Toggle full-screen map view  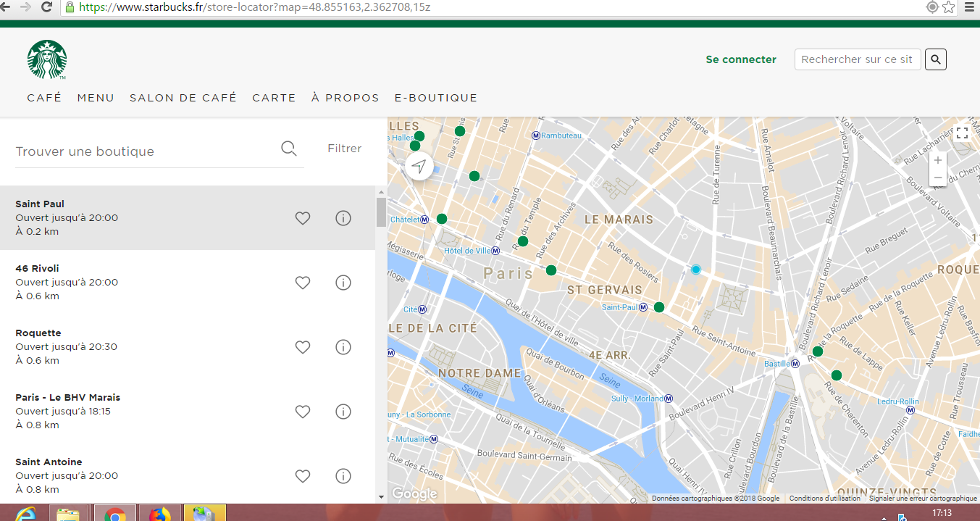point(962,133)
